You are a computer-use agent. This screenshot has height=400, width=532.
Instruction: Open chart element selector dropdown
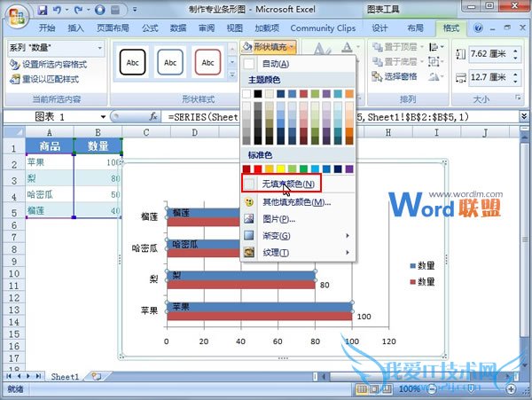[99, 48]
